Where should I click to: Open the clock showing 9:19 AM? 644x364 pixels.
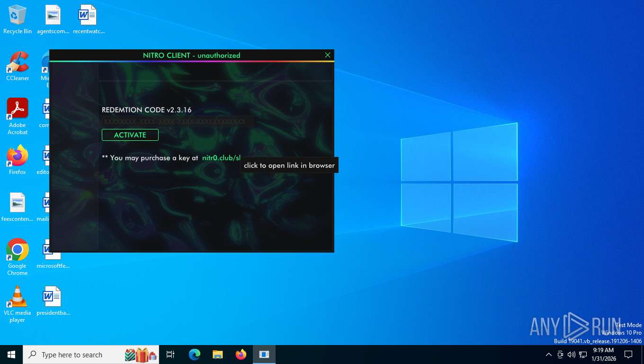pos(603,355)
